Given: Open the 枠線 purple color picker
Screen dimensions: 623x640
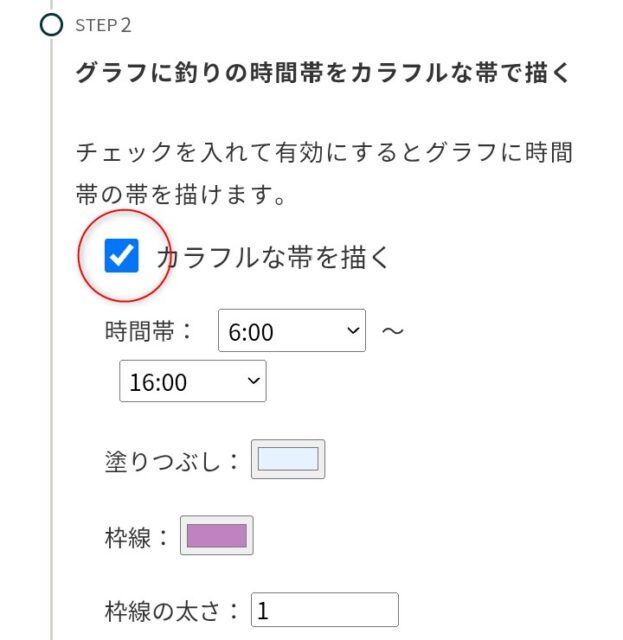Looking at the screenshot, I should (x=216, y=536).
